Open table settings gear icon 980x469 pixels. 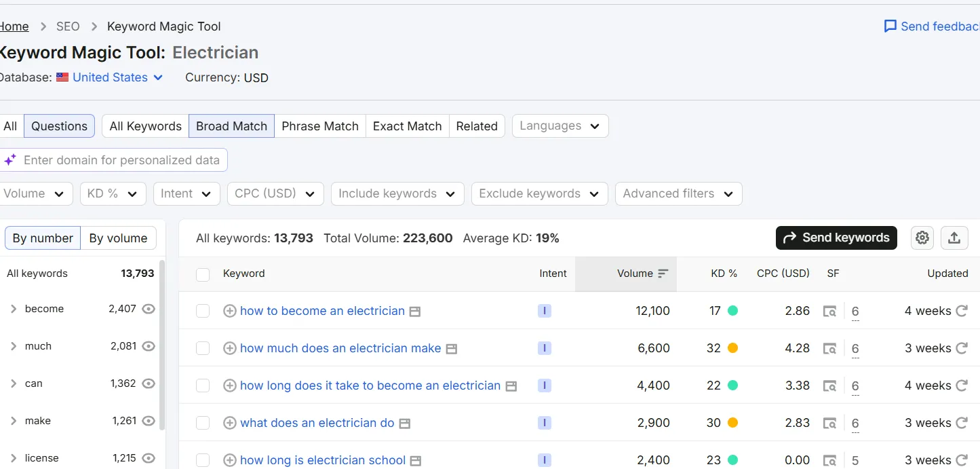(922, 238)
